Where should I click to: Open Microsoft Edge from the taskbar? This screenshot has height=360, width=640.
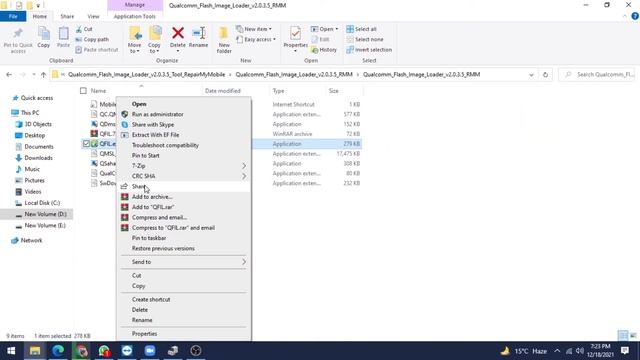[58, 351]
